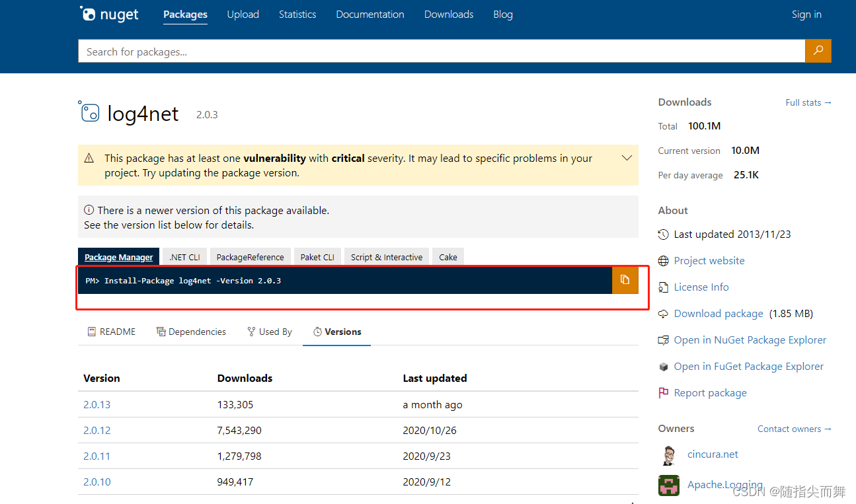Viewport: 856px width, 504px height.
Task: Click the log4net package icon
Action: pyautogui.click(x=89, y=112)
